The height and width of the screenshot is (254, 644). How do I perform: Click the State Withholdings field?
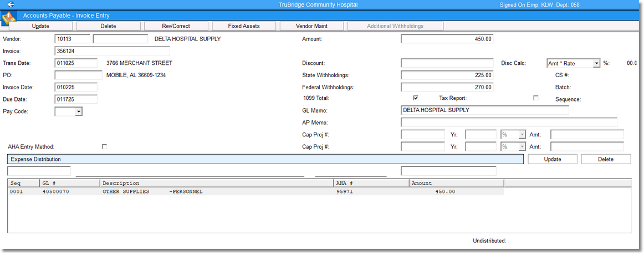tap(447, 75)
